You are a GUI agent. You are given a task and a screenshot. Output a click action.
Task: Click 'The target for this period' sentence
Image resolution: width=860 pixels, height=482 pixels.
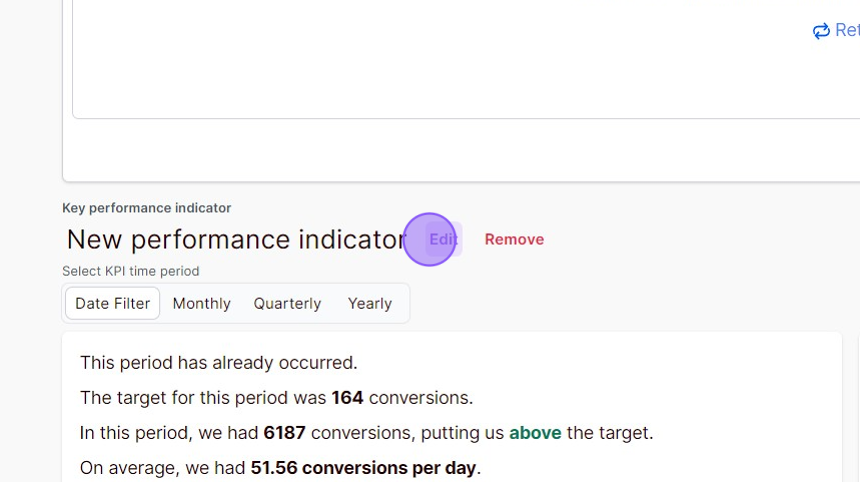[203, 398]
